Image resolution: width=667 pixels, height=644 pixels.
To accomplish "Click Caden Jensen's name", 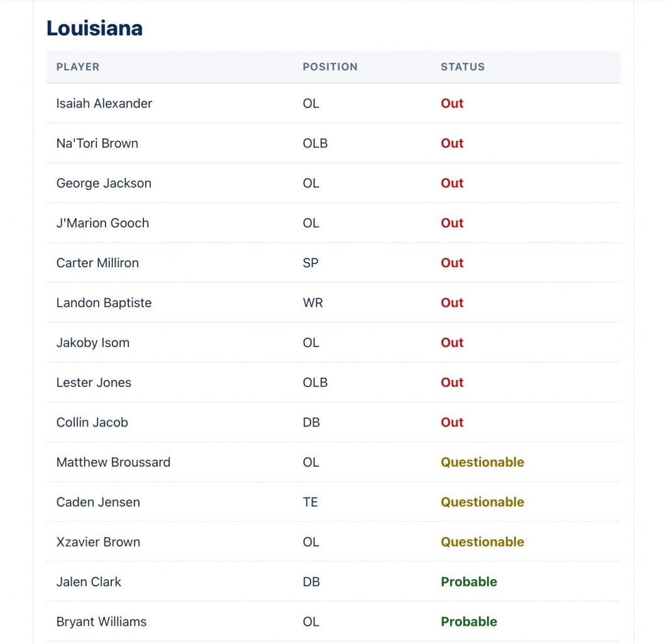I will pyautogui.click(x=98, y=502).
